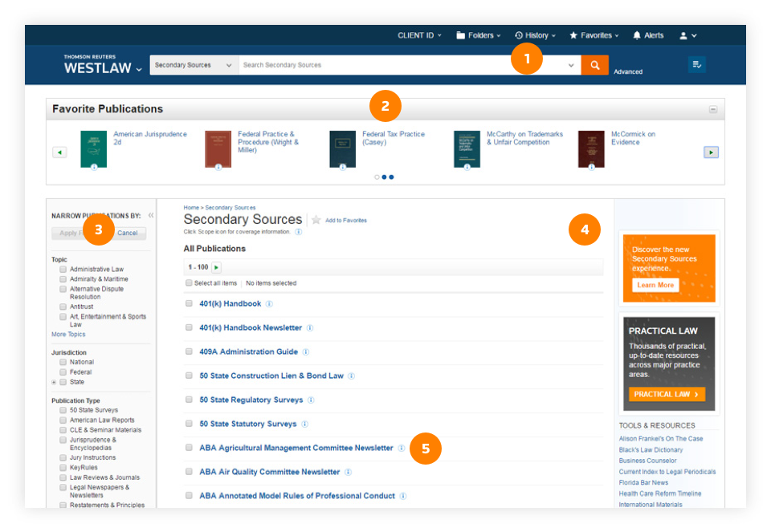Image resolution: width=771 pixels, height=532 pixels.
Task: Open the Secondary Sources search category dropdown
Action: [x=194, y=65]
